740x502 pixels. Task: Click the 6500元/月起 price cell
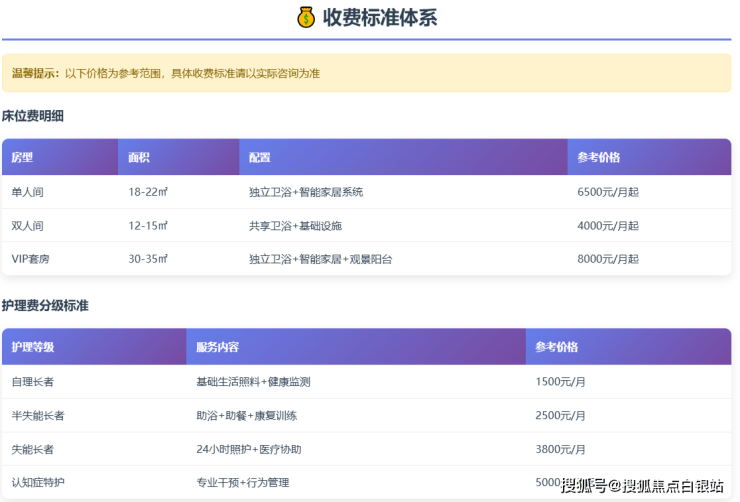pos(607,192)
